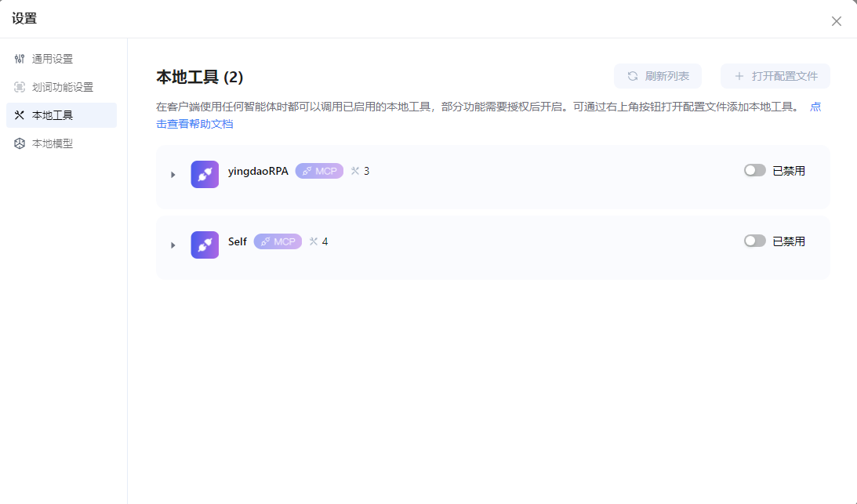Close the 设置 dialog

coord(836,21)
